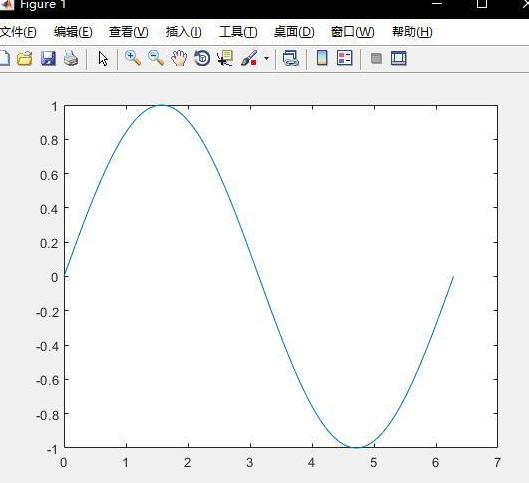Activate the Pan hand tool
Screen dimensions: 529x483
point(179,58)
